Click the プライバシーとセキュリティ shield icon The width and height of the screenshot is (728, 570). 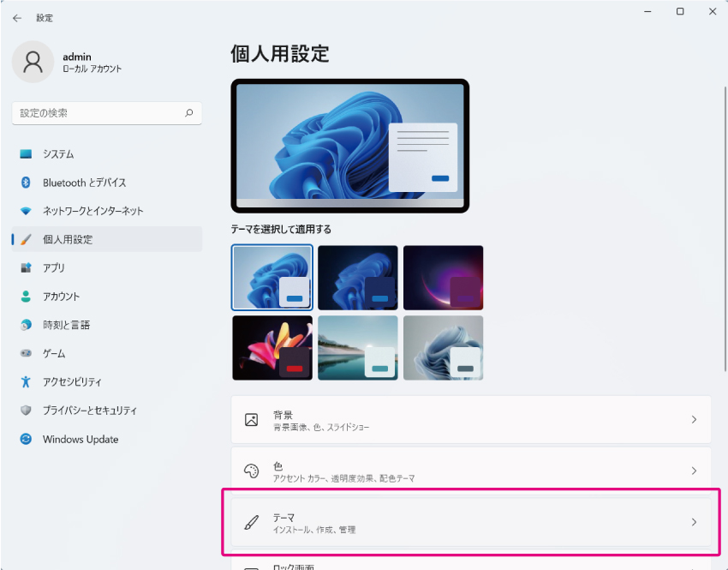point(26,411)
